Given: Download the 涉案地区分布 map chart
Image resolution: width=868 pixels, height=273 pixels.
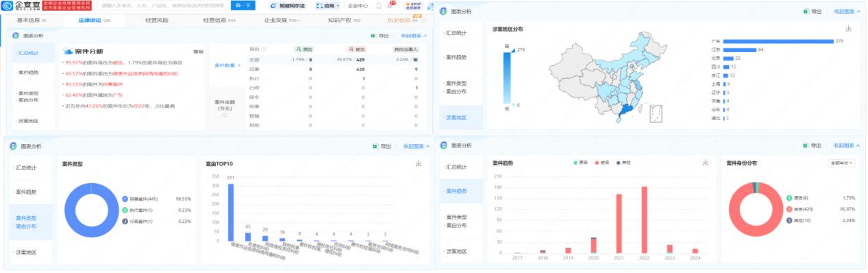Looking at the screenshot, I should [848, 28].
